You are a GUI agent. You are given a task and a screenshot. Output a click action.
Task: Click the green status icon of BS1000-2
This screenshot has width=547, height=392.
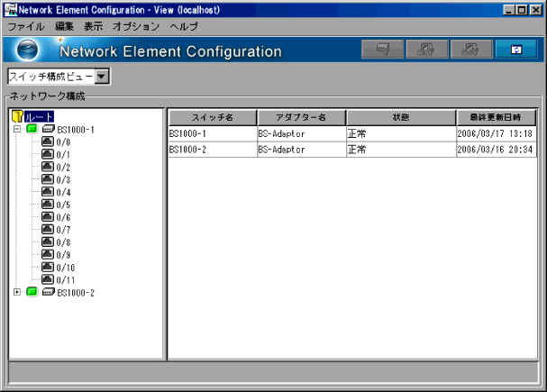32,293
